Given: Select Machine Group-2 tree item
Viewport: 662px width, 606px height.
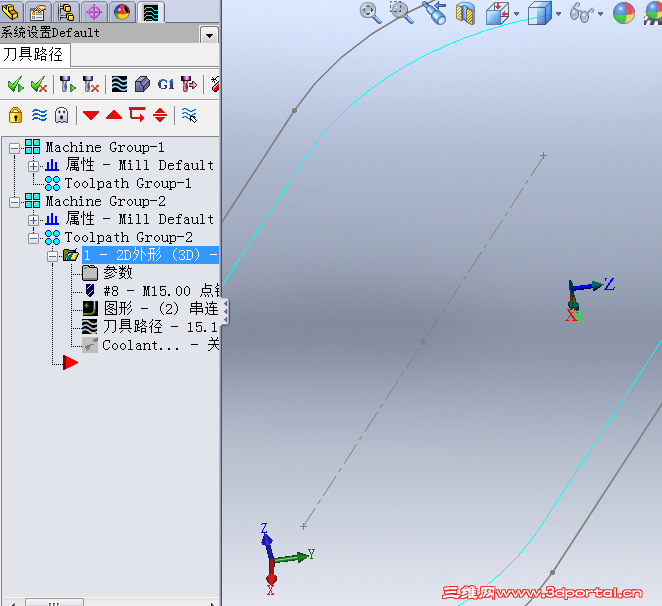Looking at the screenshot, I should click(x=105, y=201).
